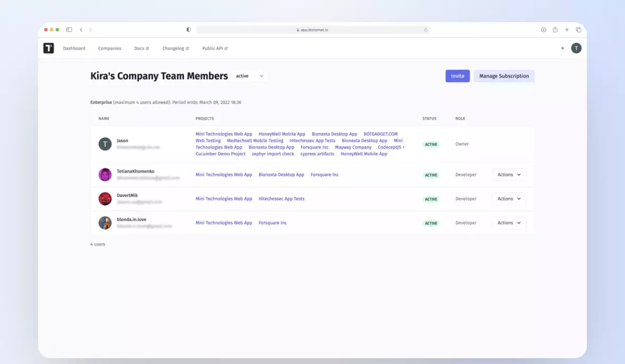Open the Changelog menu item
This screenshot has height=364, width=625.
(x=175, y=48)
